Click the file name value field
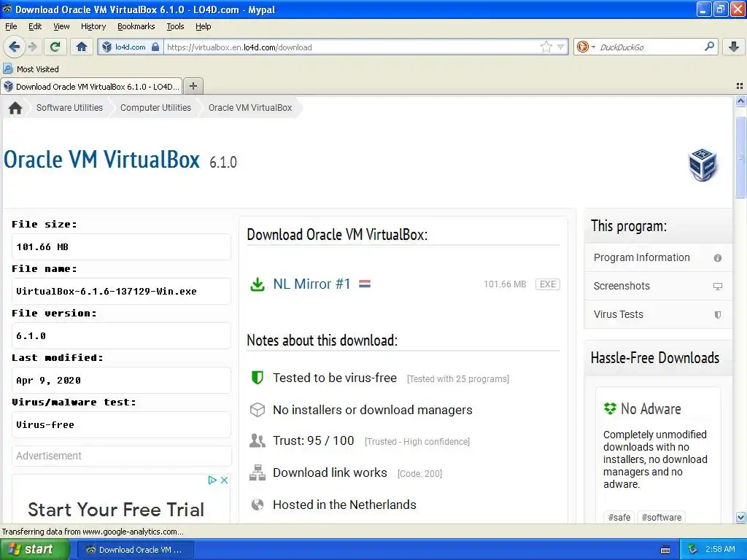747x560 pixels. tap(121, 291)
